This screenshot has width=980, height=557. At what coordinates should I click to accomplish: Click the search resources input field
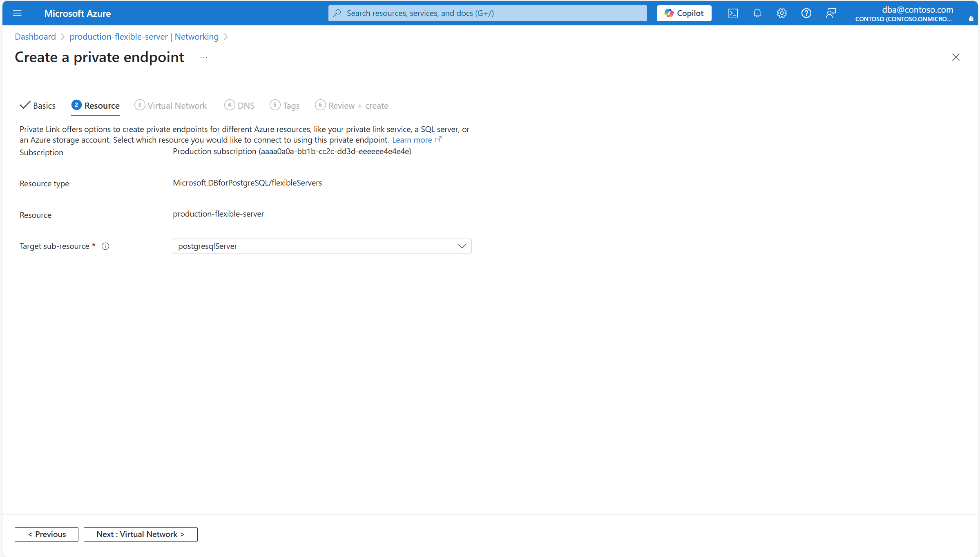coord(487,13)
